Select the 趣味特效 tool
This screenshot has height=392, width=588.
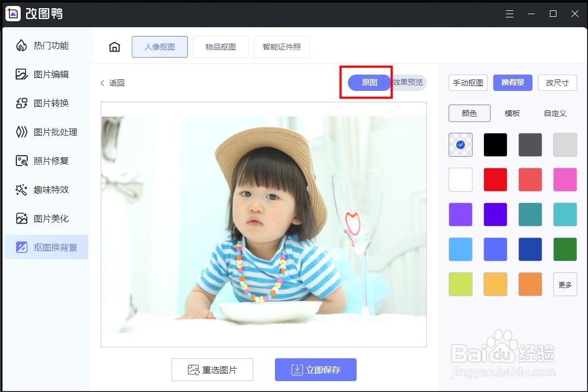pyautogui.click(x=46, y=189)
